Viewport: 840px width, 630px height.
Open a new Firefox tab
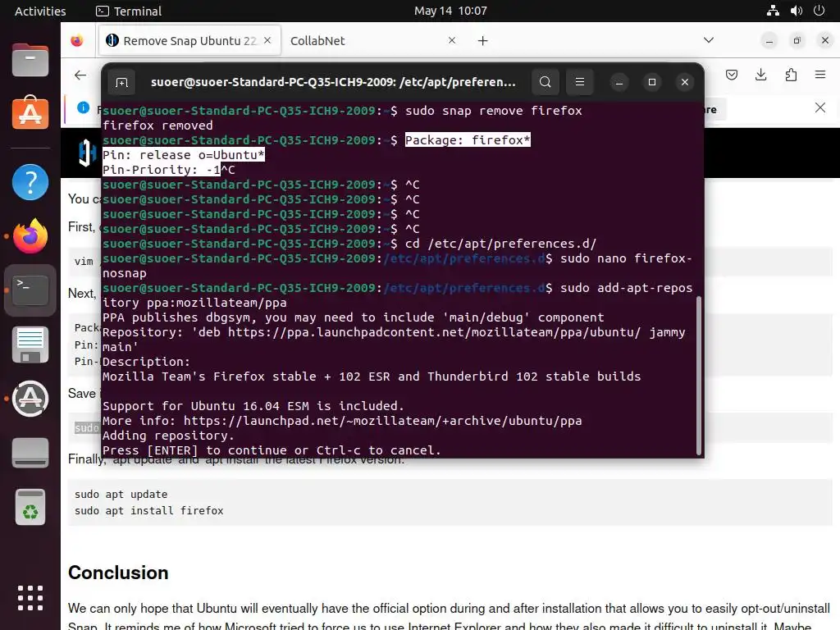coord(482,41)
